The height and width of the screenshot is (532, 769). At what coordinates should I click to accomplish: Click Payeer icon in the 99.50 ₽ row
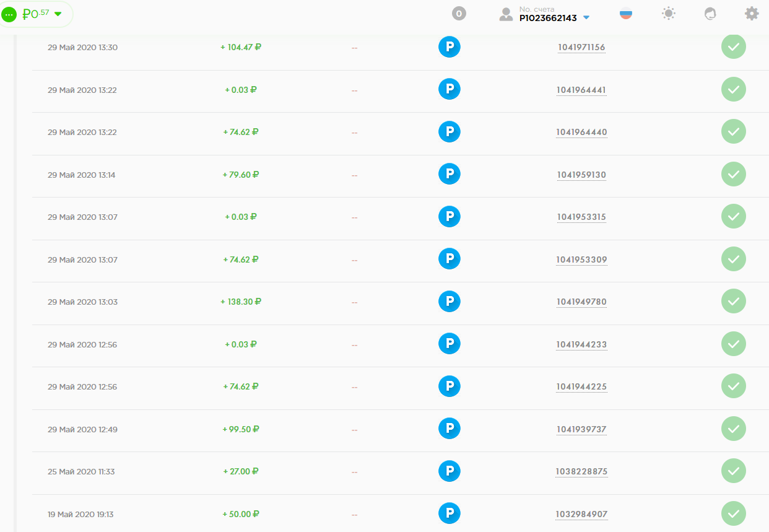[x=450, y=429]
